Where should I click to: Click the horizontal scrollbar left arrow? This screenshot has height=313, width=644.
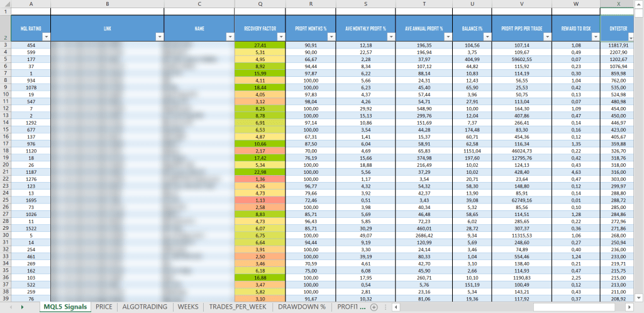tap(395, 307)
